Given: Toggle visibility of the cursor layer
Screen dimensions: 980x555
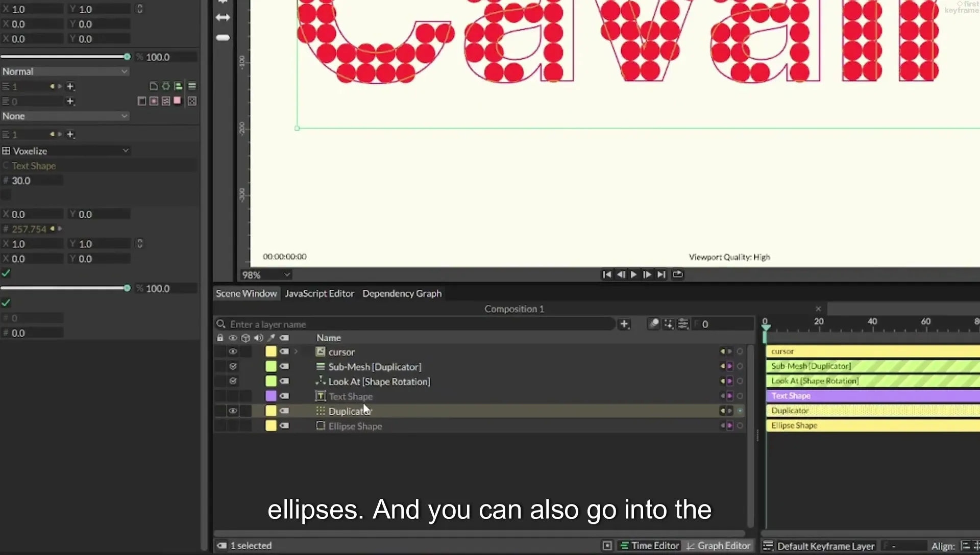Looking at the screenshot, I should 233,351.
